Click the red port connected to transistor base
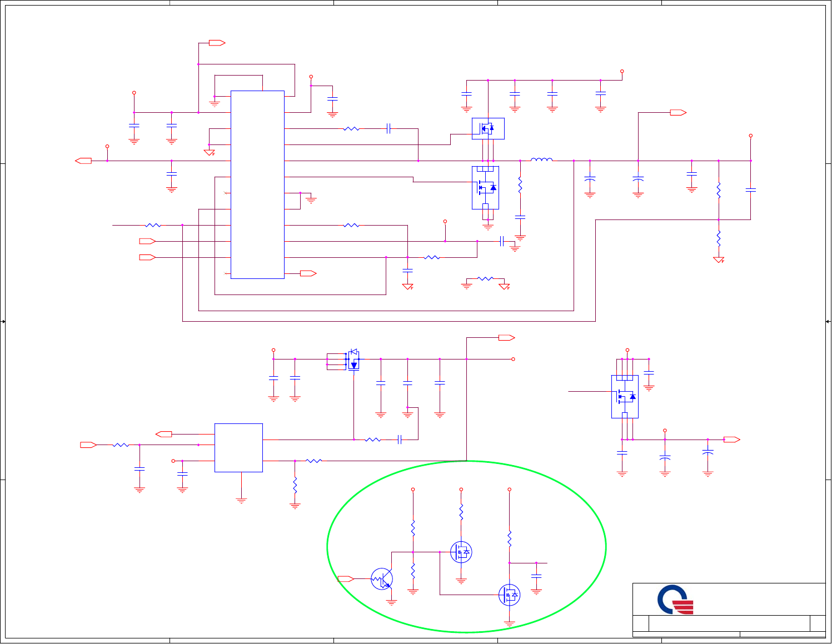Viewport: 832px width, 644px height. coord(346,579)
